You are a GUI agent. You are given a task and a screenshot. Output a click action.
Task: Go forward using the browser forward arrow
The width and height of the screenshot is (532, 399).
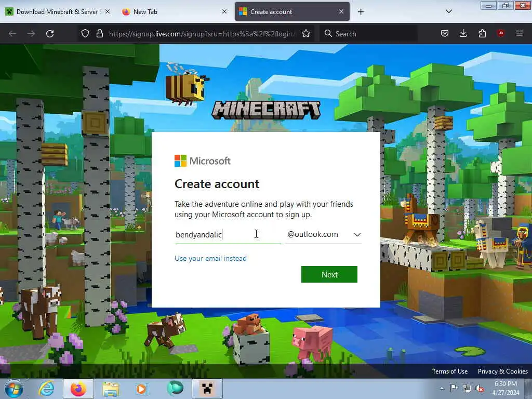(31, 34)
